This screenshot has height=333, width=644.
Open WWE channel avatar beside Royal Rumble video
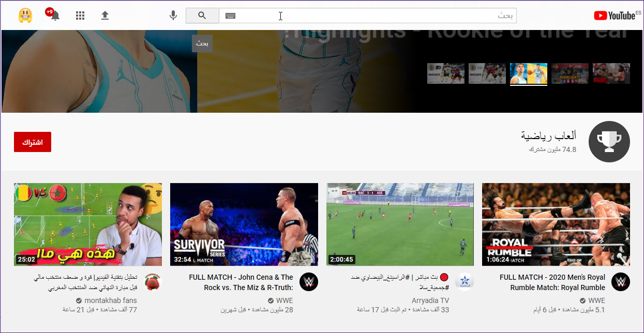(621, 282)
